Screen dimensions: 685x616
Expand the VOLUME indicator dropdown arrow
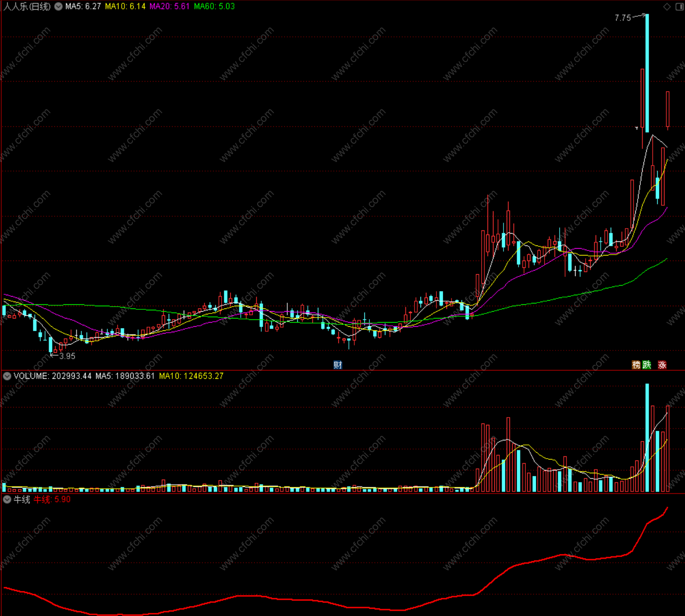7,376
